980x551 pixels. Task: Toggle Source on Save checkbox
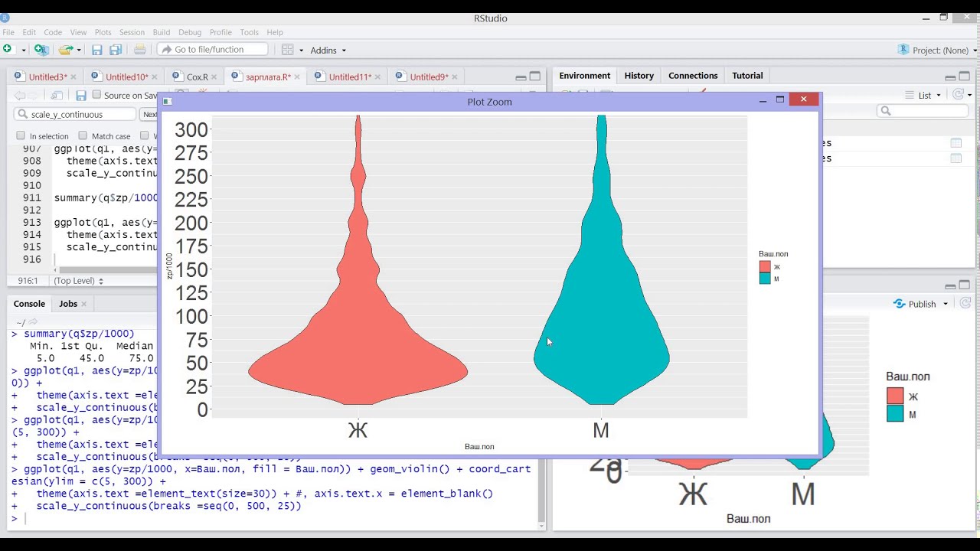[x=96, y=95]
